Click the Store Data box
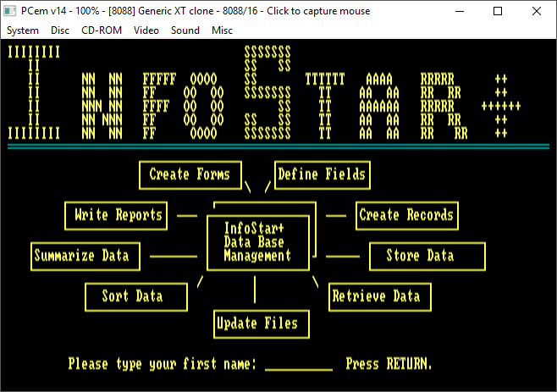 coord(427,257)
